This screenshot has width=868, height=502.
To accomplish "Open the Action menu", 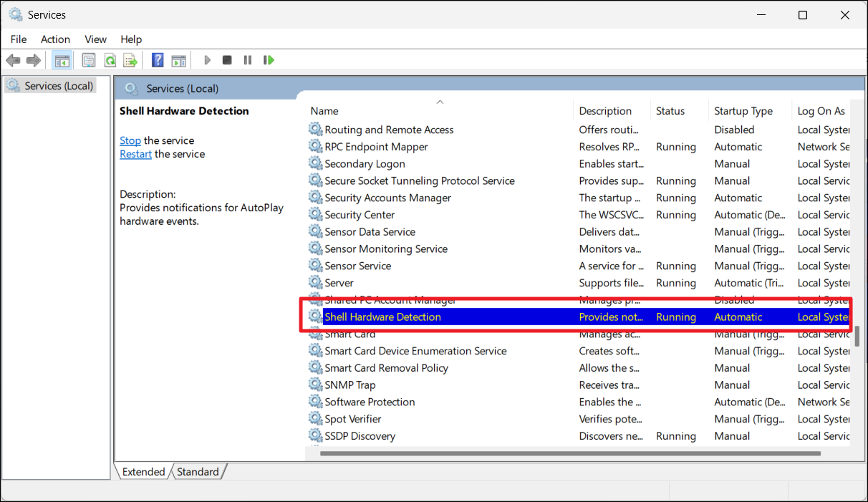I will [x=55, y=39].
